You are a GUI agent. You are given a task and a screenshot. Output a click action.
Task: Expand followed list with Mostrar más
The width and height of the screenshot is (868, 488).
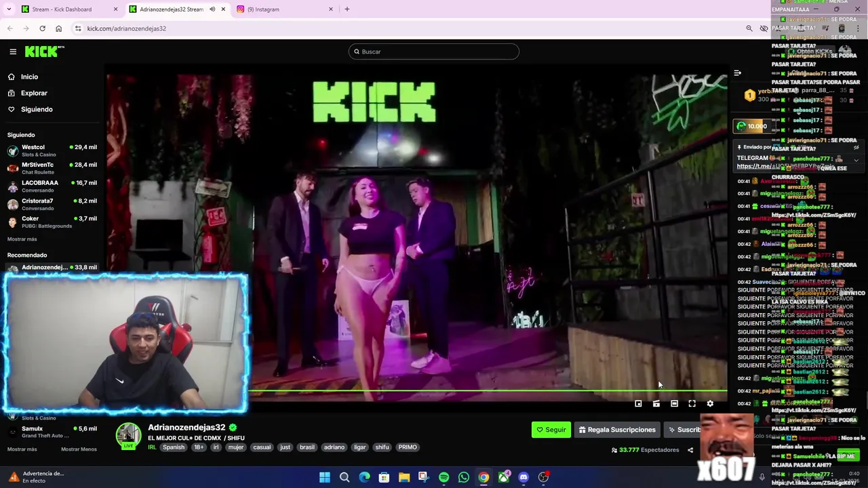pos(22,239)
